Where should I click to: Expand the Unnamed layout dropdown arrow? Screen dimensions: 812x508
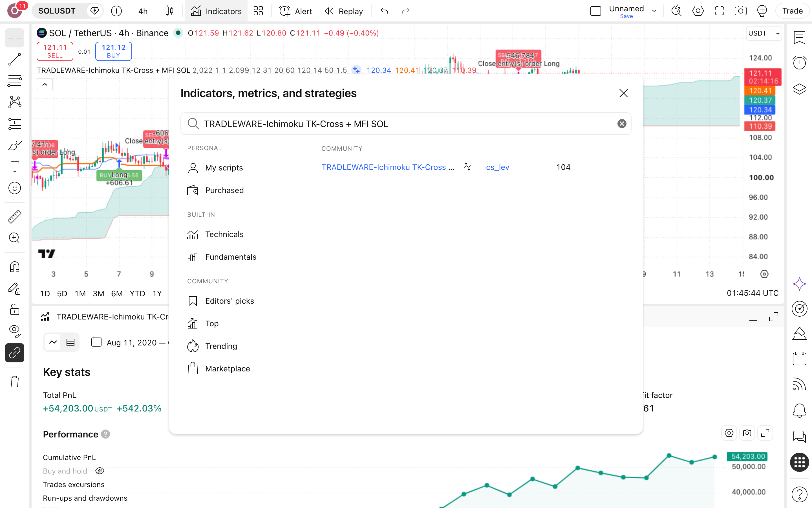coord(654,11)
